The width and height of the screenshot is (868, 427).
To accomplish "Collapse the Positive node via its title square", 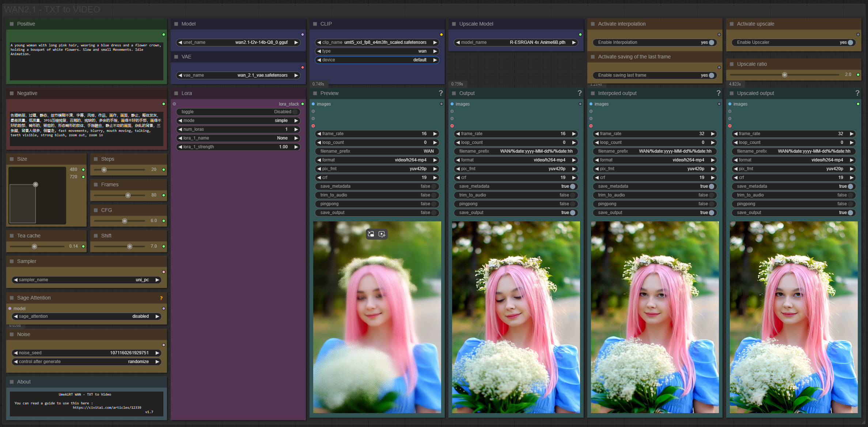I will [x=12, y=24].
